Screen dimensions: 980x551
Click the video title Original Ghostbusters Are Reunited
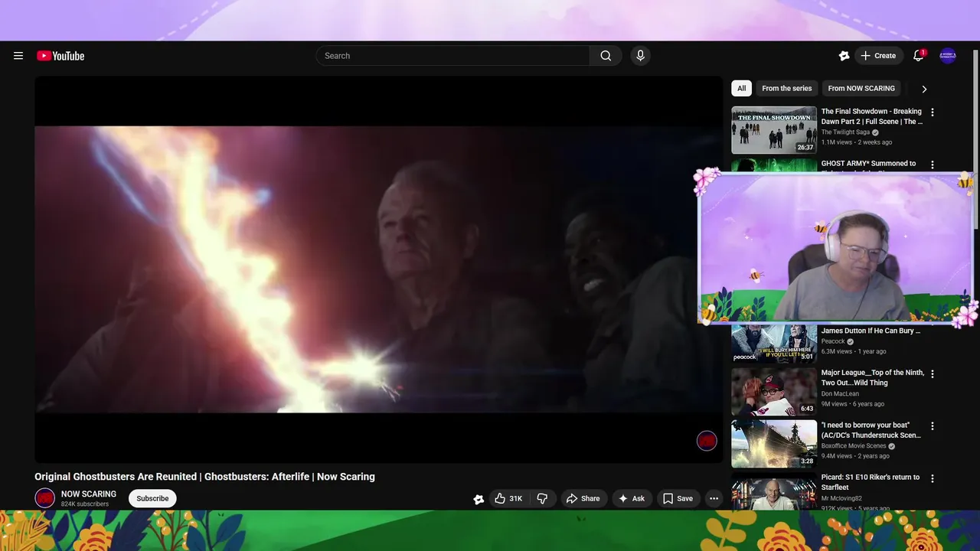tap(204, 477)
